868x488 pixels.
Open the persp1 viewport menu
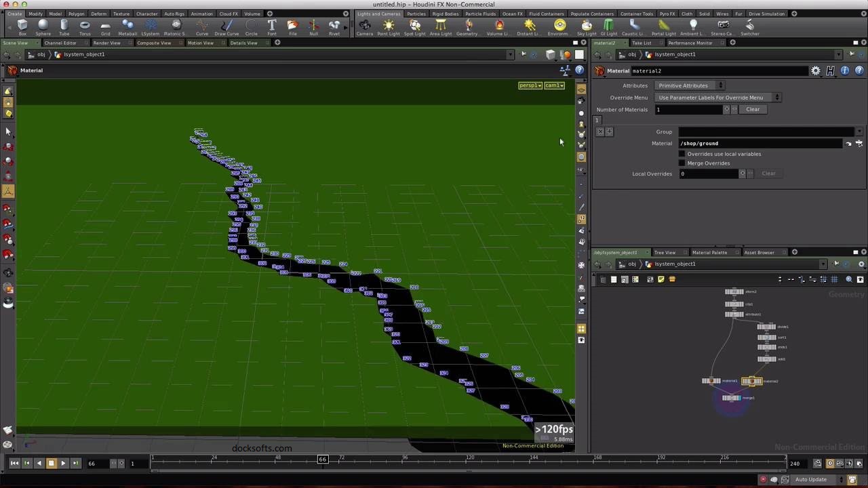click(530, 85)
